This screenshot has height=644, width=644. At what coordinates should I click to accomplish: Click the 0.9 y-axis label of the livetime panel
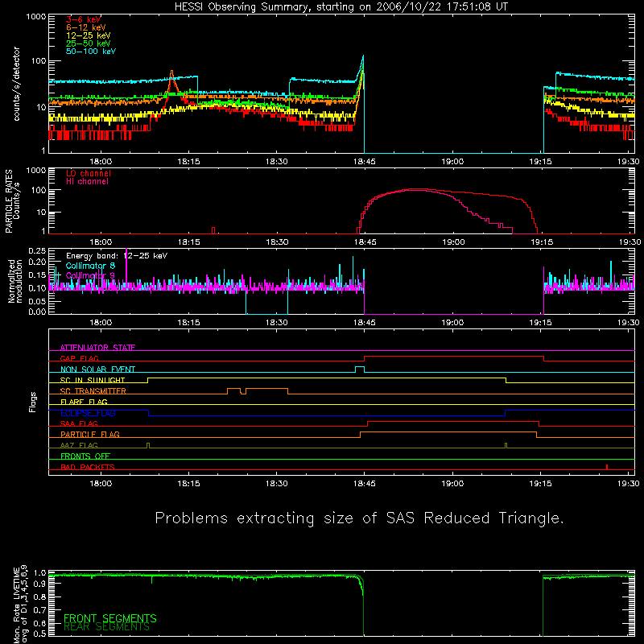[39, 584]
